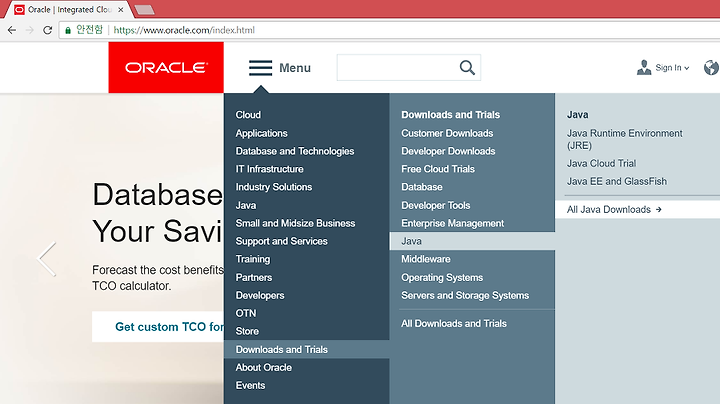Screen dimensions: 720x404
Task: Click Java heading in third panel
Action: tap(578, 115)
